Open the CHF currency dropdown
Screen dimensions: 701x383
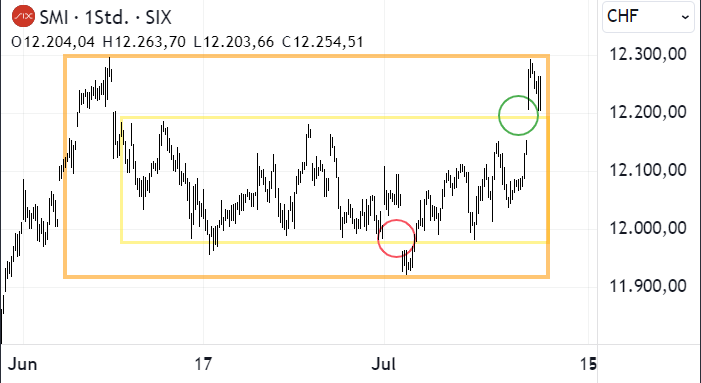pos(648,17)
